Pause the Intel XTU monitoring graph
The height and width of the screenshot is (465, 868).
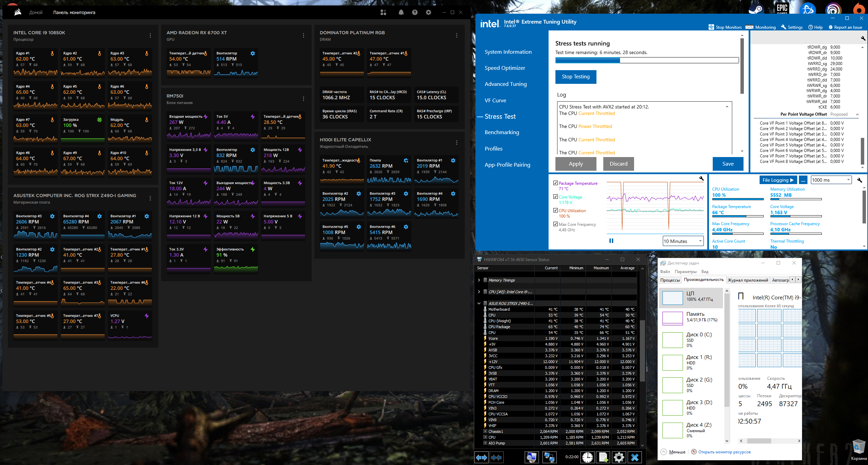pyautogui.click(x=611, y=241)
